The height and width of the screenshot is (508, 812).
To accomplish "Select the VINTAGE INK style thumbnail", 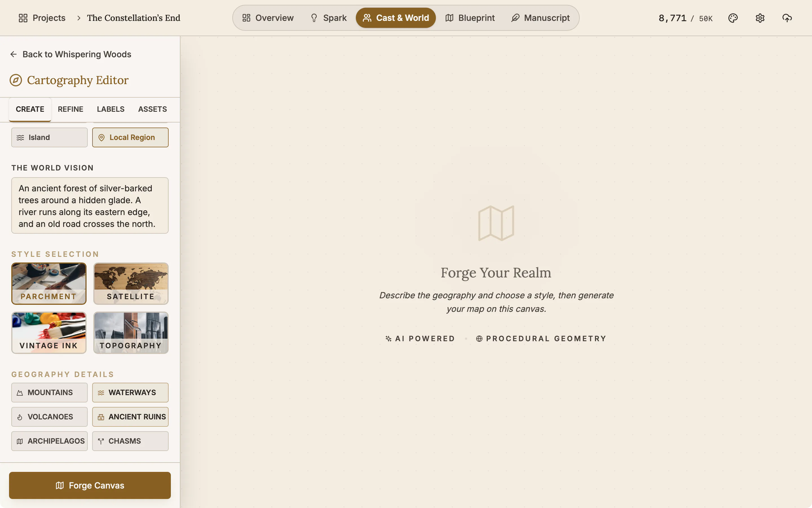I will coord(49,333).
